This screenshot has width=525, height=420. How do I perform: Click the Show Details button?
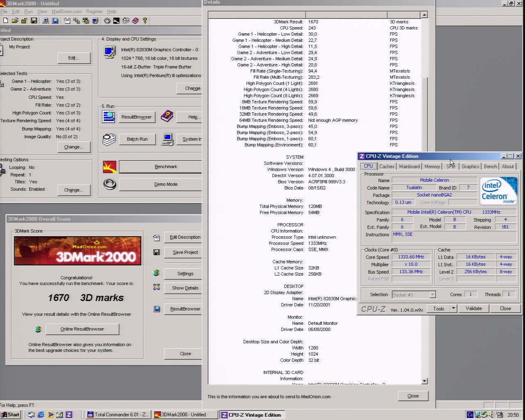pos(185,288)
